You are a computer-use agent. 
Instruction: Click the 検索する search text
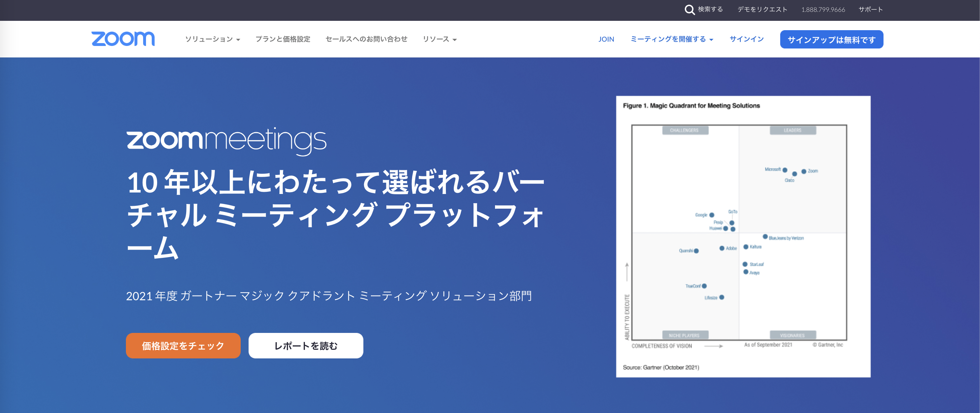coord(710,9)
